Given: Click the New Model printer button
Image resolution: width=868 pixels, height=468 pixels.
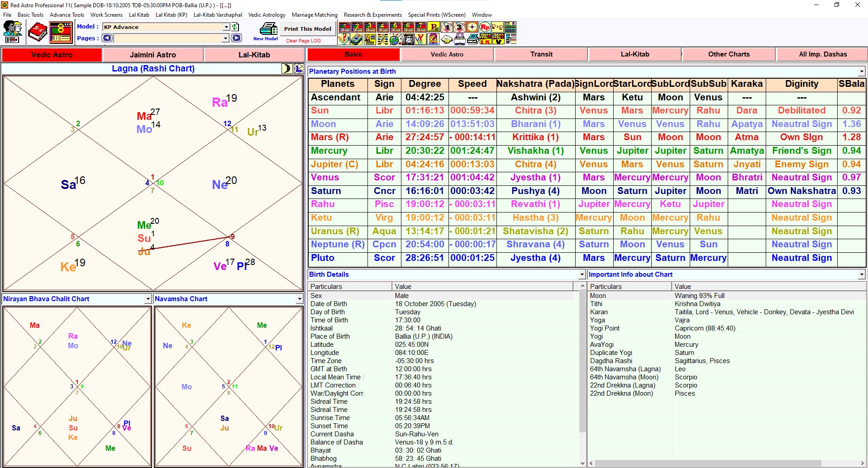Looking at the screenshot, I should pyautogui.click(x=267, y=33).
